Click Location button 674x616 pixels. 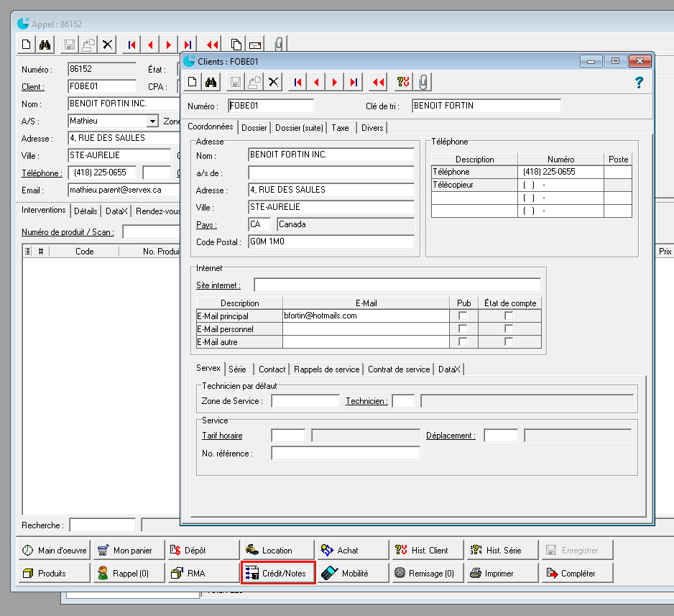click(x=279, y=550)
